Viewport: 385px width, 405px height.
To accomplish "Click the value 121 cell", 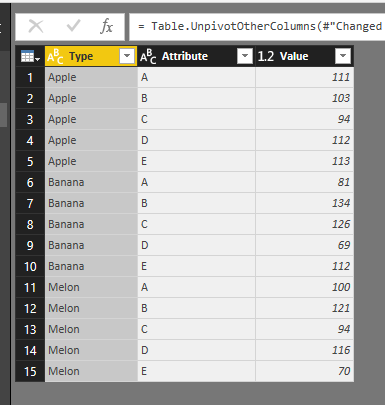I will click(304, 308).
